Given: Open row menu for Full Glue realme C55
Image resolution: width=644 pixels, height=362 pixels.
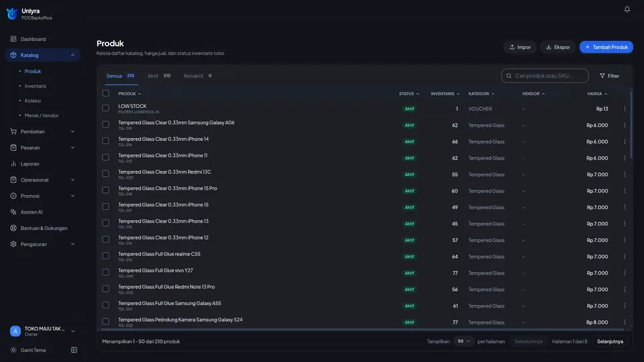Looking at the screenshot, I should [x=625, y=257].
